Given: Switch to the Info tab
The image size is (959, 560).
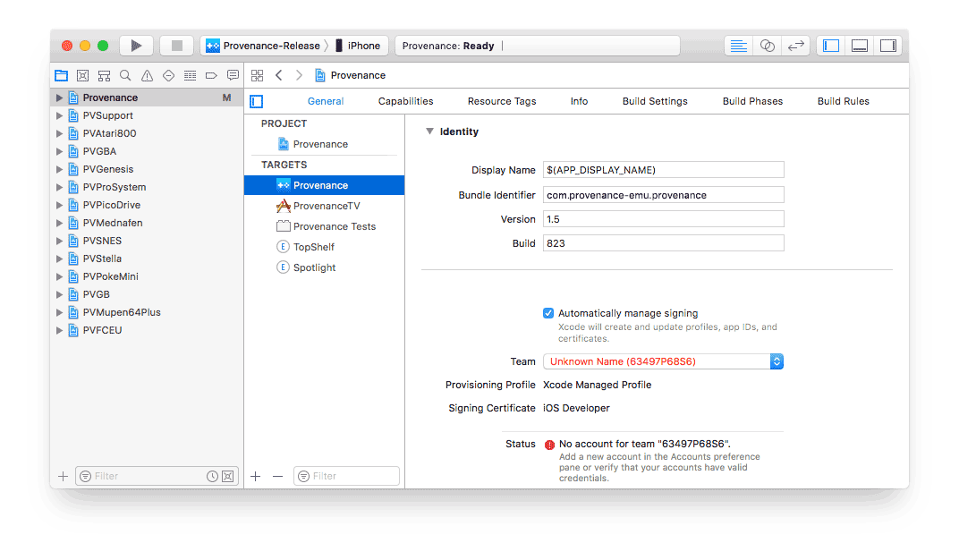Looking at the screenshot, I should click(579, 101).
